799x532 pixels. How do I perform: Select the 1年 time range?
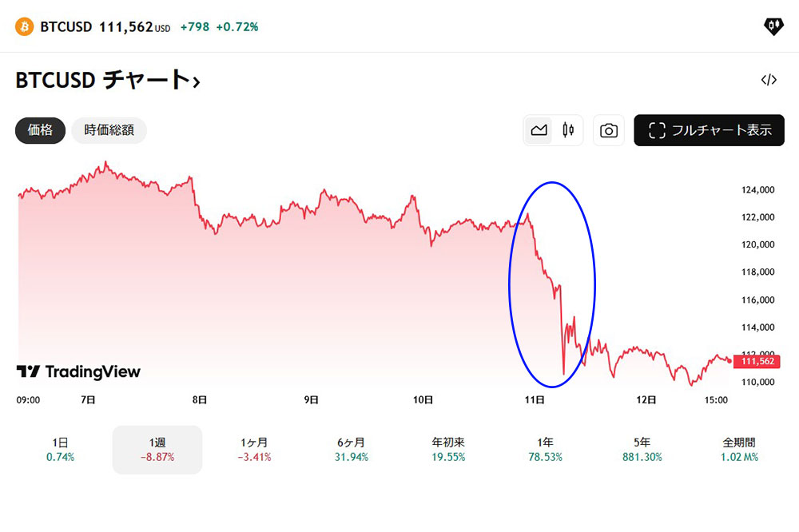[x=546, y=449]
